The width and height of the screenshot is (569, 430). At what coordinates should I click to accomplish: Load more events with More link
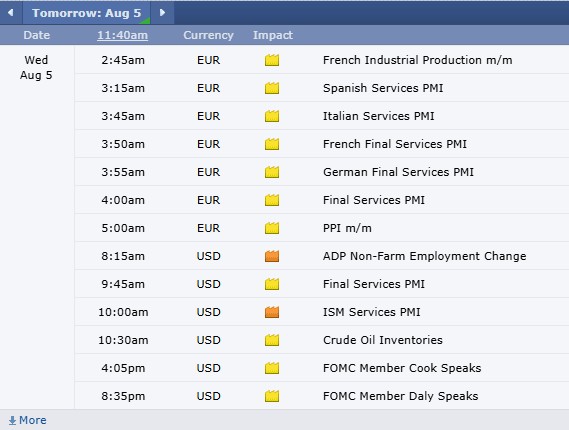28,420
